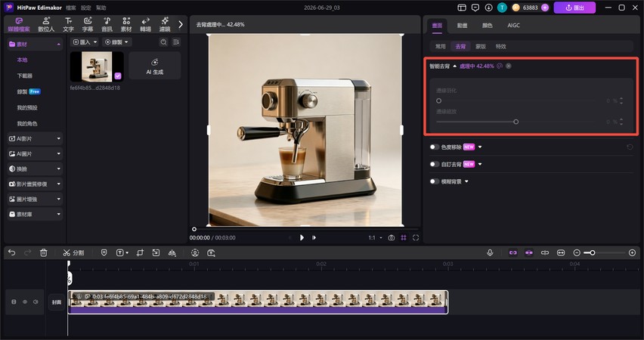Image resolution: width=644 pixels, height=340 pixels.
Task: Click the 分割 scissors split tool
Action: click(73, 252)
